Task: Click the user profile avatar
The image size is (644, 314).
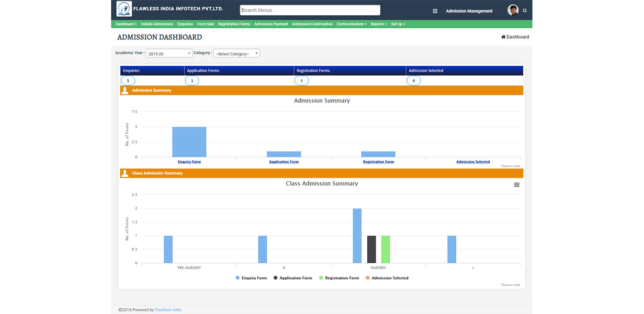Action: [513, 10]
